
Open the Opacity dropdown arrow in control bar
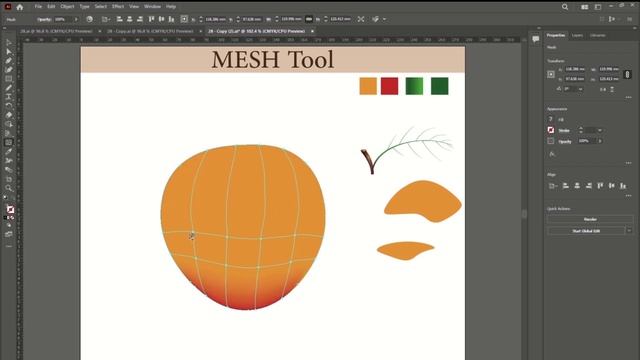[x=76, y=19]
